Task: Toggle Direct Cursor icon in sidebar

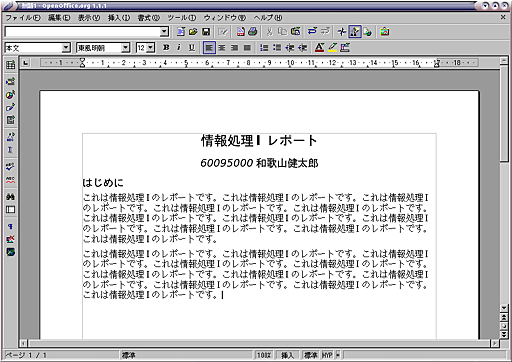Action: (10, 150)
